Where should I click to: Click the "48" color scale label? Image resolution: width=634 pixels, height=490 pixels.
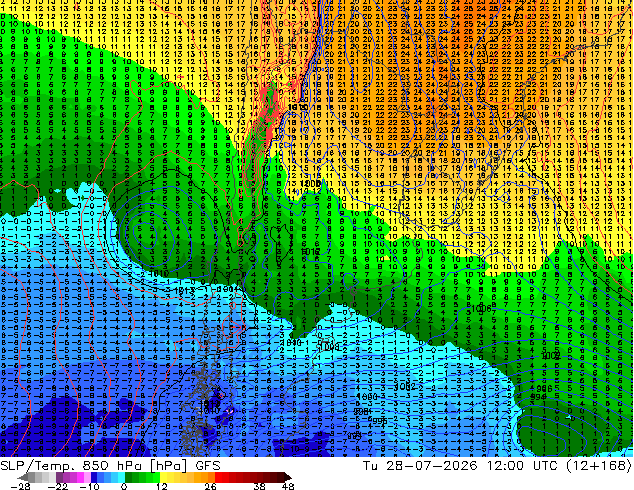coord(288,486)
